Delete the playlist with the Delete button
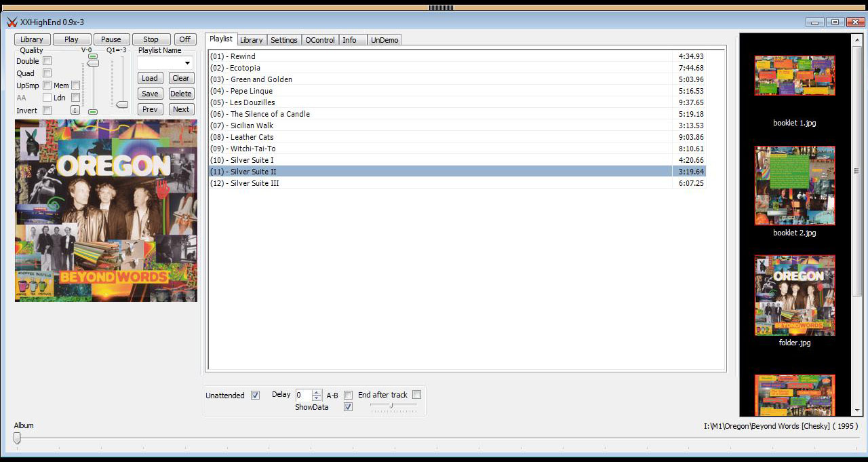The image size is (868, 462). pos(181,94)
